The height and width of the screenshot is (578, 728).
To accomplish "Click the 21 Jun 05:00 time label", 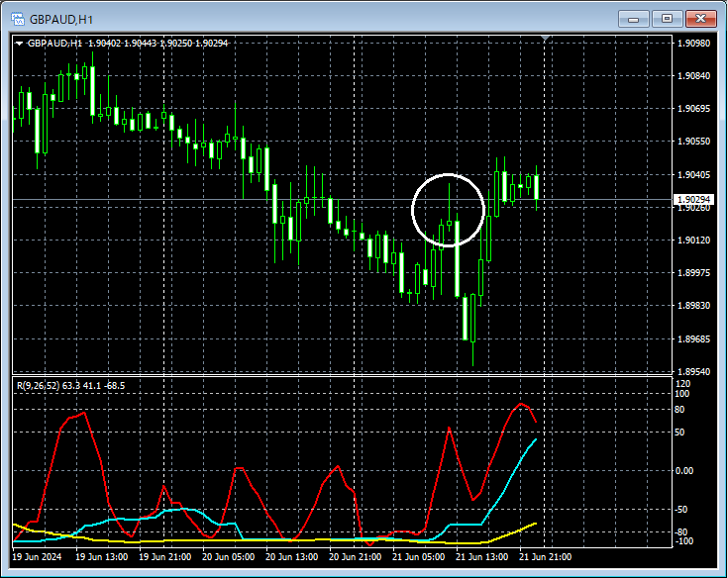I will [418, 556].
